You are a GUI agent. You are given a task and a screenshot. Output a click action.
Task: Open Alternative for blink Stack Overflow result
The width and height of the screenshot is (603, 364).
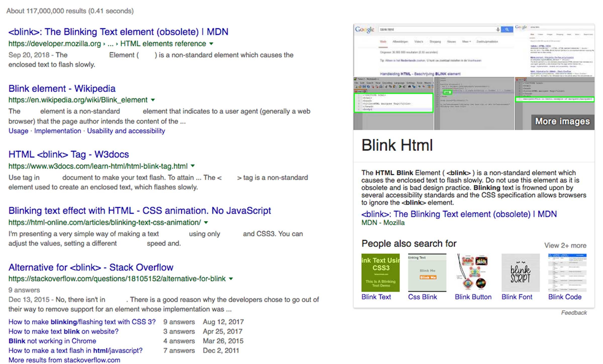91,267
